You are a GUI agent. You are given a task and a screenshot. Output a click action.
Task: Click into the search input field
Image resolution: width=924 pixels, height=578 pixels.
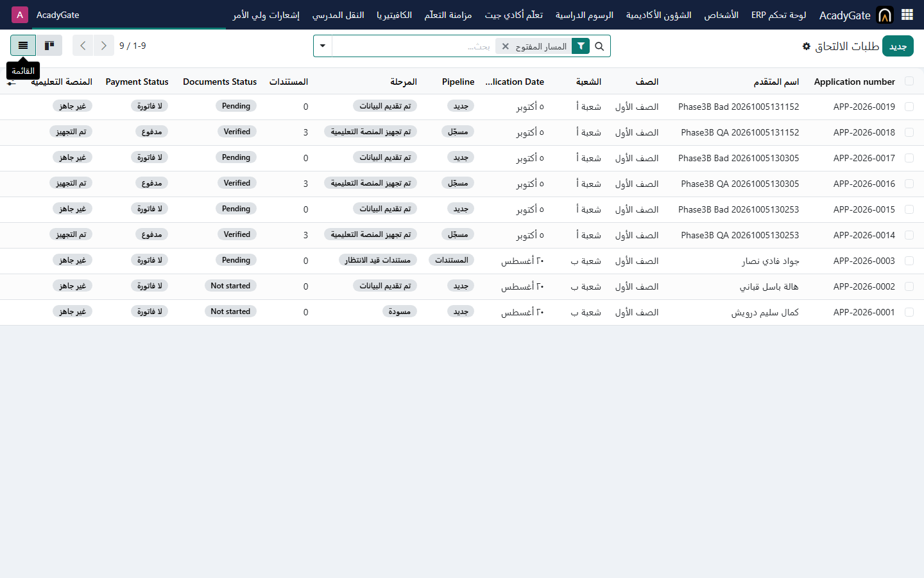coord(414,46)
